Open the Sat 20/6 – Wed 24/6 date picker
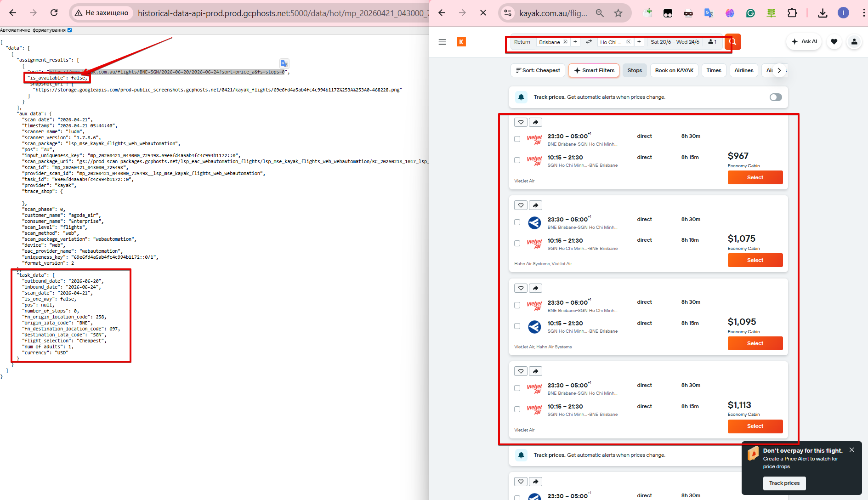Image resolution: width=868 pixels, height=500 pixels. coord(675,42)
